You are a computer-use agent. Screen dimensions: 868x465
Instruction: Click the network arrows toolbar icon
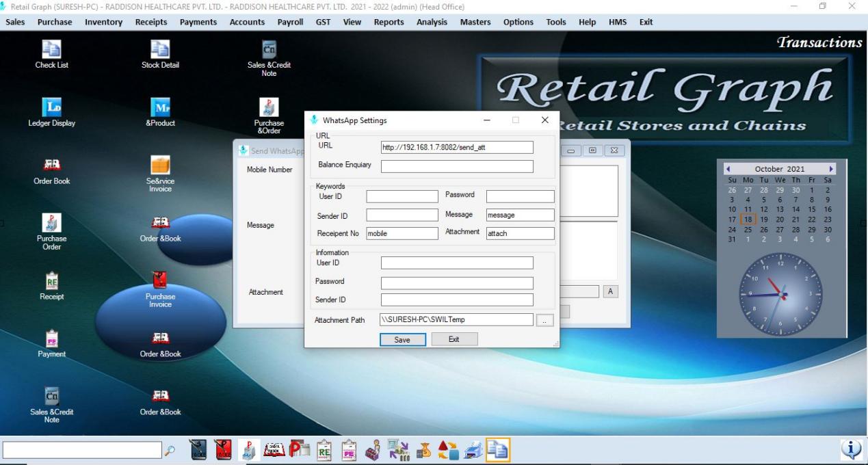(x=398, y=449)
